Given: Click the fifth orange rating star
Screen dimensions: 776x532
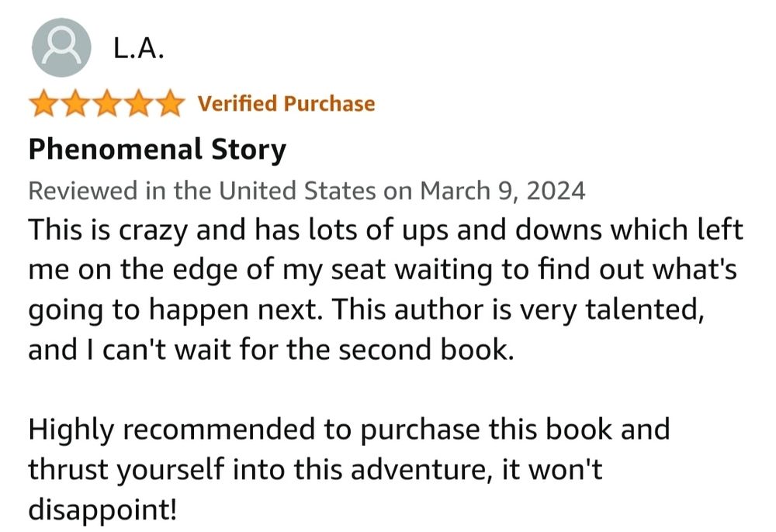Looking at the screenshot, I should [170, 103].
